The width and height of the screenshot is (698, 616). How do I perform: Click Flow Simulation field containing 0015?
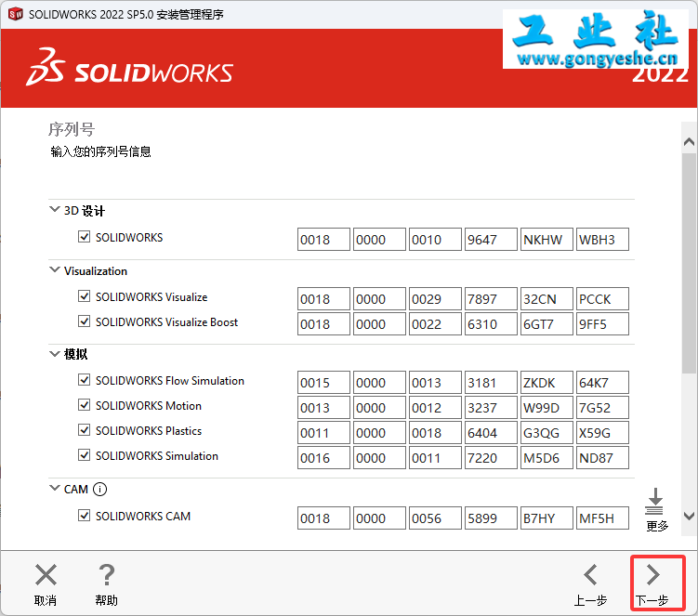point(323,383)
